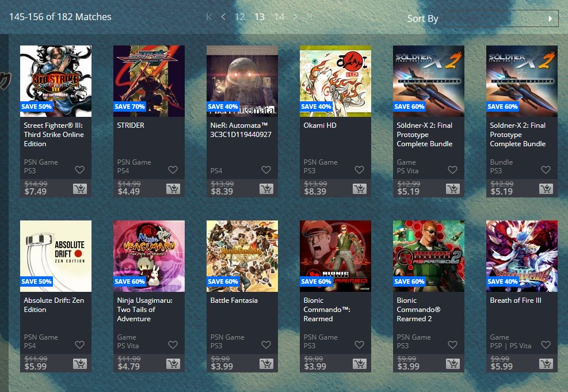Go to the previous page arrow

coord(223,17)
